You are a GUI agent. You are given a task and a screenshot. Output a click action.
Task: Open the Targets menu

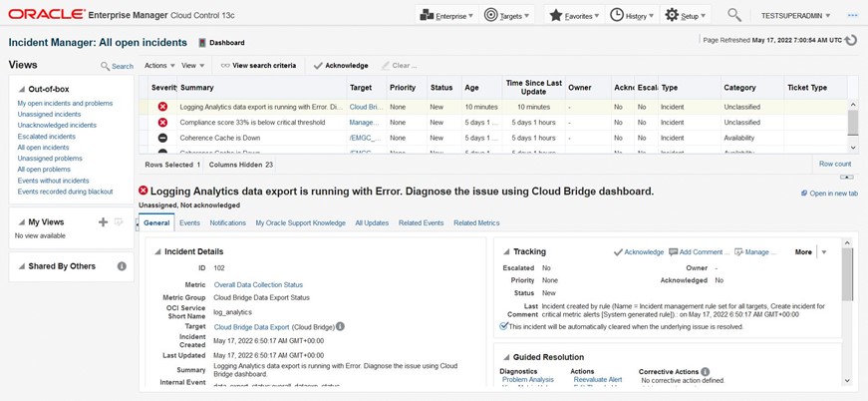point(506,16)
